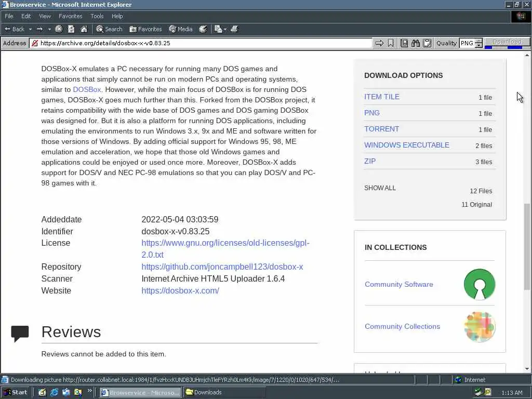This screenshot has width=532, height=399.
Task: Click the Internet zone status bar icon
Action: [x=458, y=380]
